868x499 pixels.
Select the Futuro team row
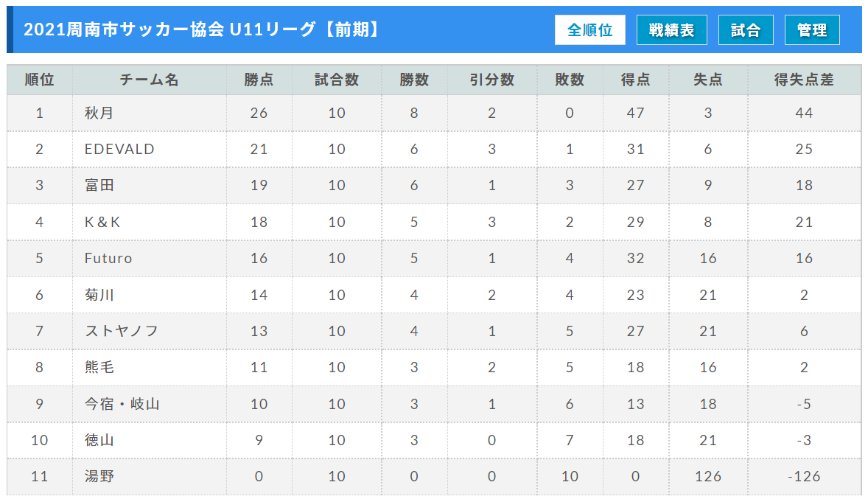pyautogui.click(x=108, y=258)
